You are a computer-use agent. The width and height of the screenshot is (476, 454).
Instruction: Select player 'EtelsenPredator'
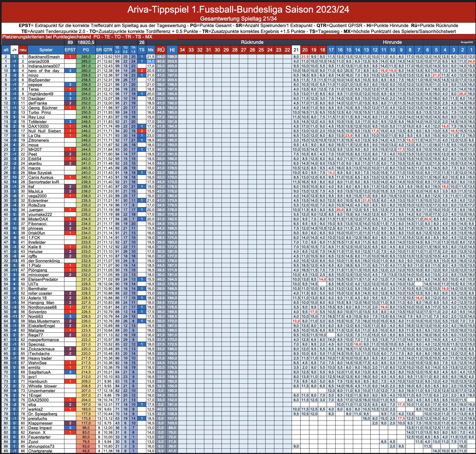pyautogui.click(x=43, y=279)
